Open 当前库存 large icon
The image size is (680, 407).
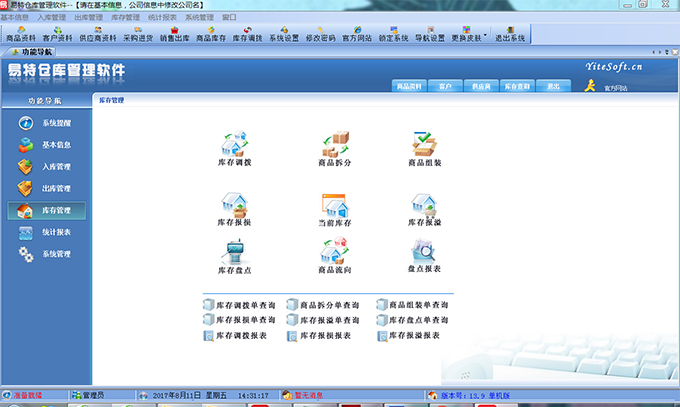tap(335, 209)
